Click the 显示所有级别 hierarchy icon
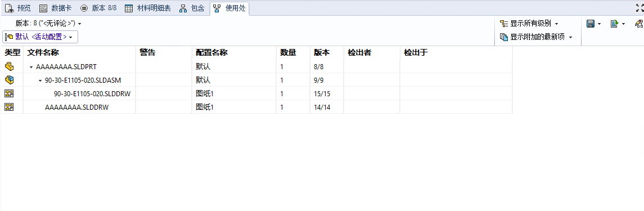This screenshot has height=211, width=644. click(x=504, y=24)
